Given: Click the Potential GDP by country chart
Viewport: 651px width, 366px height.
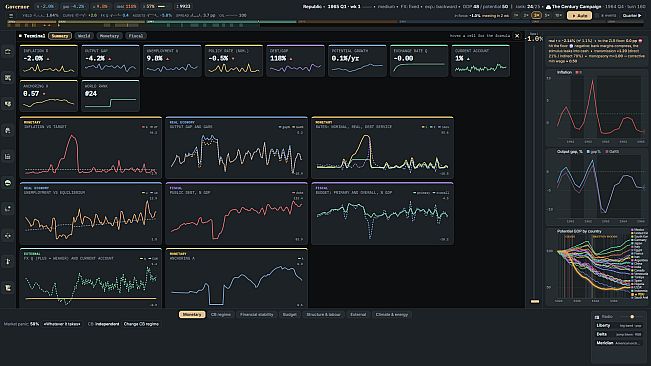Looking at the screenshot, I should 597,266.
